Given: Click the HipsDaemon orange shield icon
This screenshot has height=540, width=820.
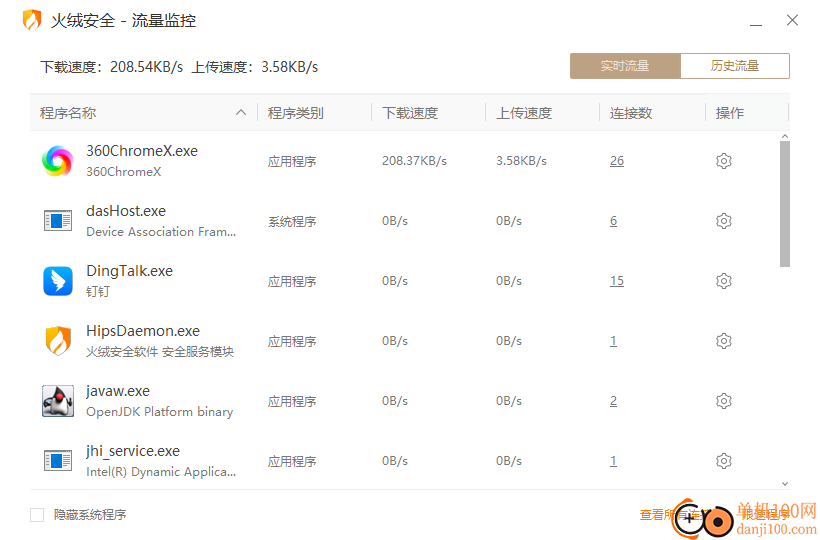Looking at the screenshot, I should [58, 341].
